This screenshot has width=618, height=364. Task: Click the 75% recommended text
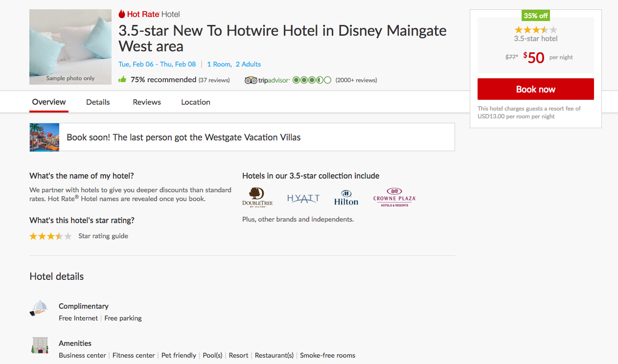click(163, 79)
